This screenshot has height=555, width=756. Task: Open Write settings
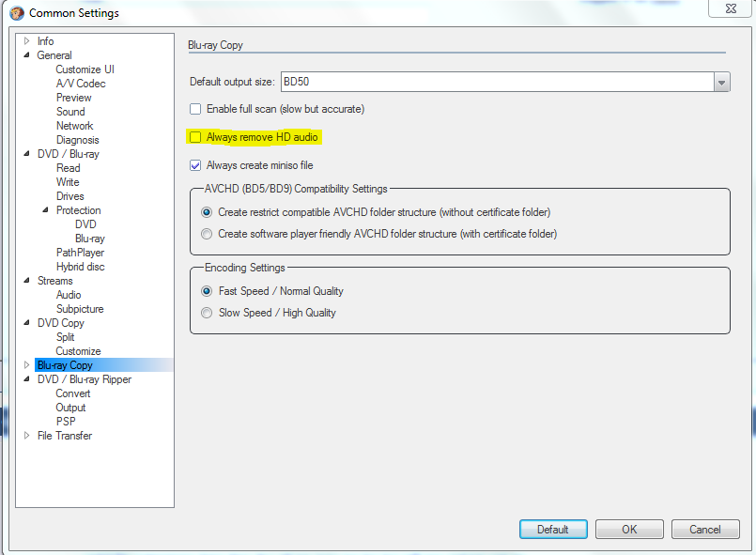tap(68, 182)
